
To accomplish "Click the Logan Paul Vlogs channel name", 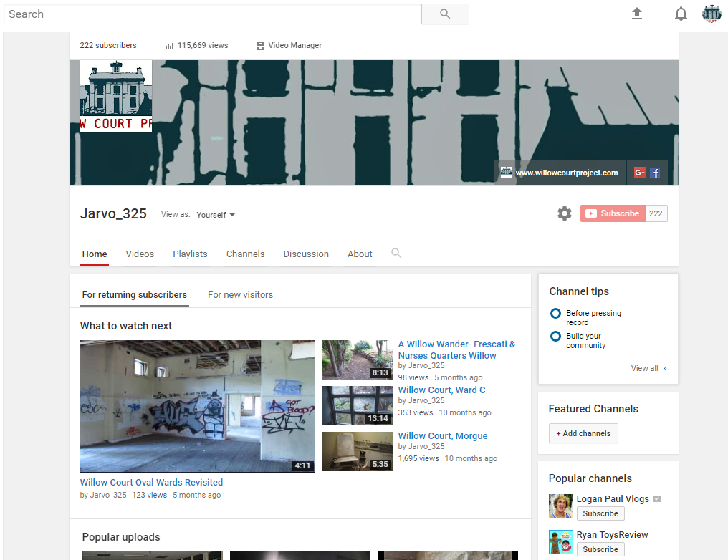I will coord(613,498).
